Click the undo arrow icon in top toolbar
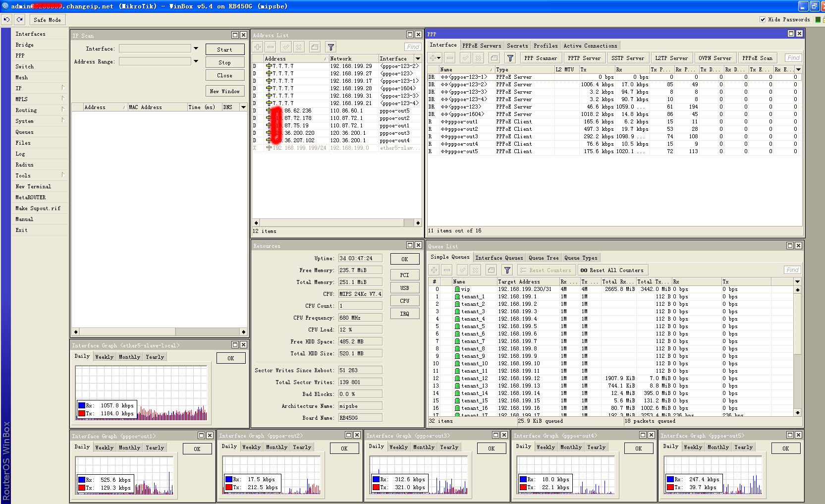Viewport: 825px width, 504px height. tap(6, 20)
